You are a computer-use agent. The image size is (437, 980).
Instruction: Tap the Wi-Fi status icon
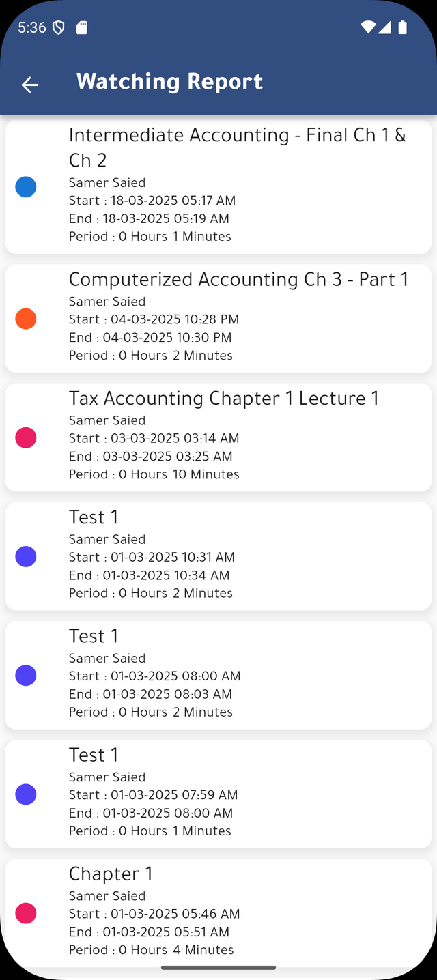[368, 27]
